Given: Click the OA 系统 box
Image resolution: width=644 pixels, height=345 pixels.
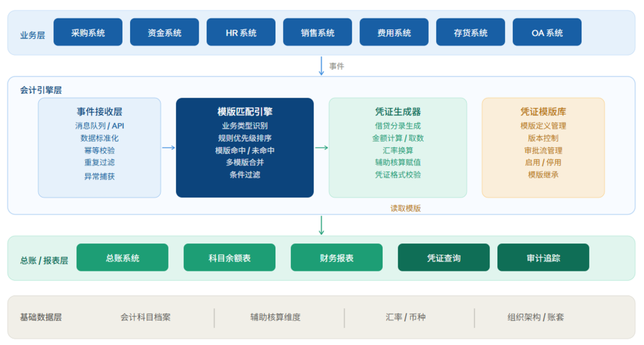Looking at the screenshot, I should [547, 32].
